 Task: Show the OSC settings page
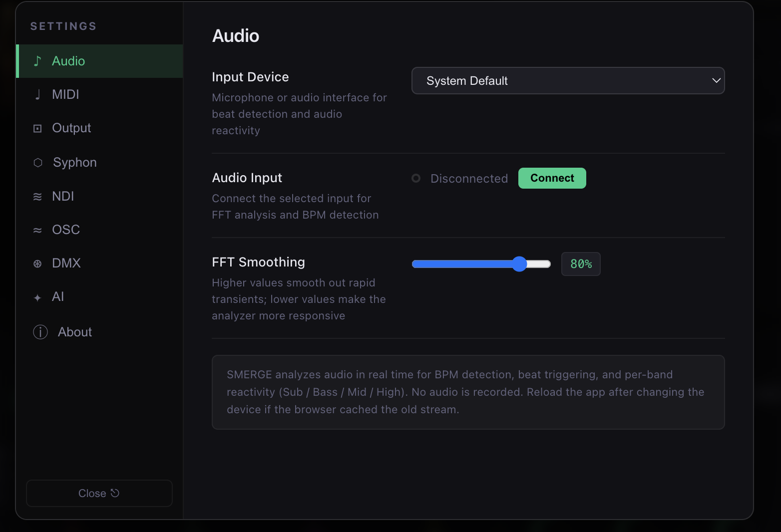(x=100, y=230)
